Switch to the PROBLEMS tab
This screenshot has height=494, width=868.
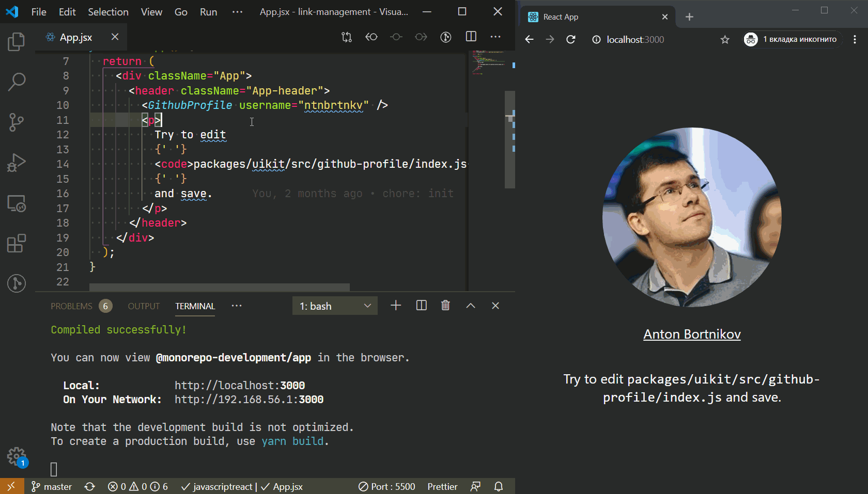tap(71, 306)
